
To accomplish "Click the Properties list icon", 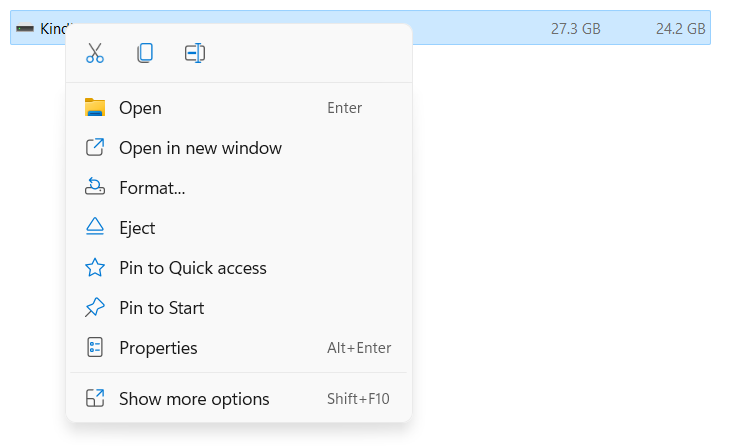I will (x=95, y=348).
